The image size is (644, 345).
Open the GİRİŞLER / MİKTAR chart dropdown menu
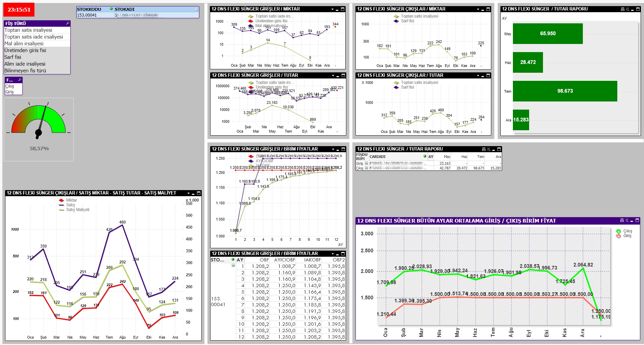pyautogui.click(x=332, y=9)
